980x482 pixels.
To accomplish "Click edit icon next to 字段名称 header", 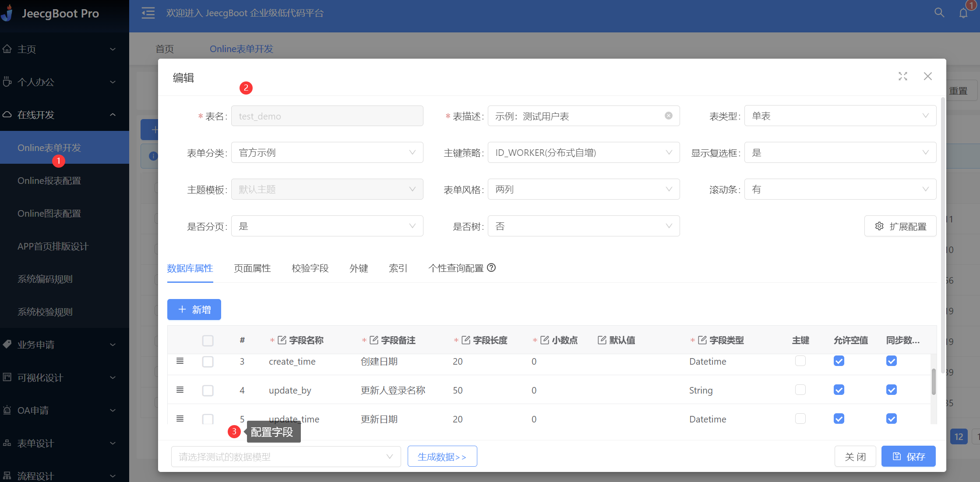I will click(282, 340).
